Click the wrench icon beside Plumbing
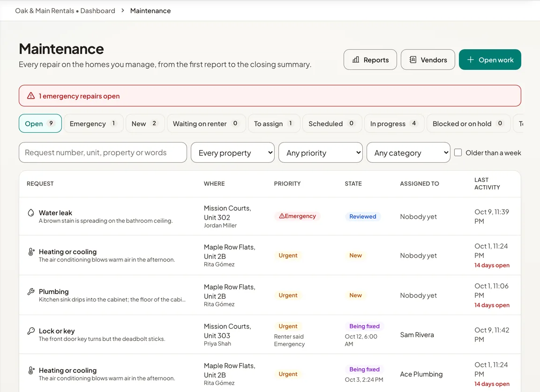This screenshot has width=540, height=392. [x=31, y=291]
